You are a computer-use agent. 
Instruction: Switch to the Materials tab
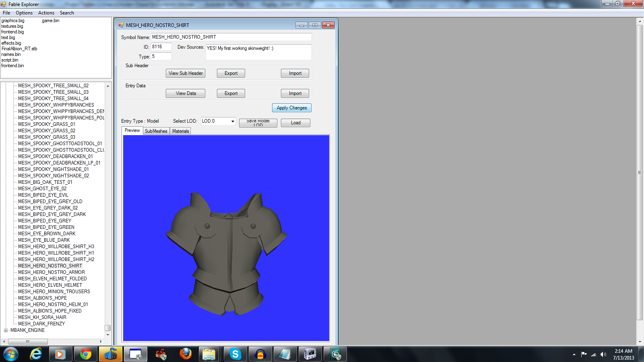(180, 131)
